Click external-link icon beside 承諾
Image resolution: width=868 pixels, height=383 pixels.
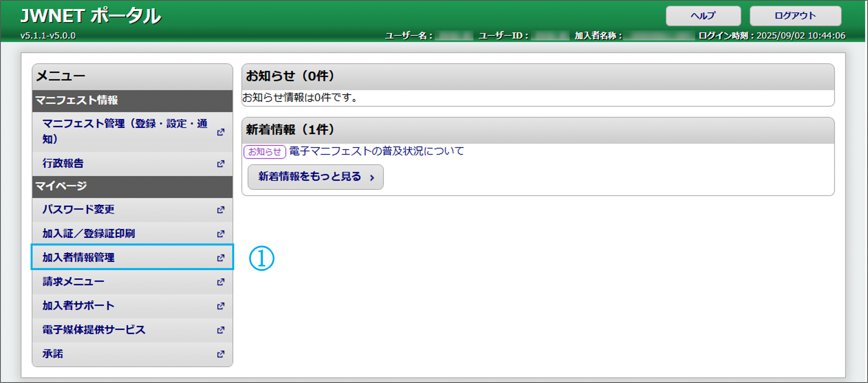221,354
